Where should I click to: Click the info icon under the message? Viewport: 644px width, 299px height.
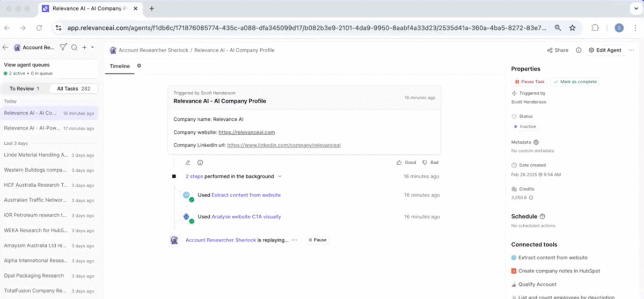point(200,162)
